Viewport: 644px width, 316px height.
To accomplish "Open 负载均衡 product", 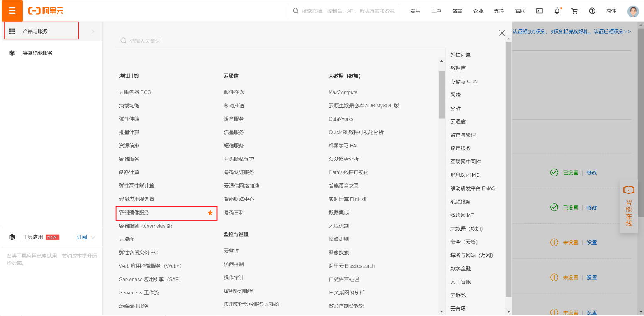I will click(x=129, y=106).
